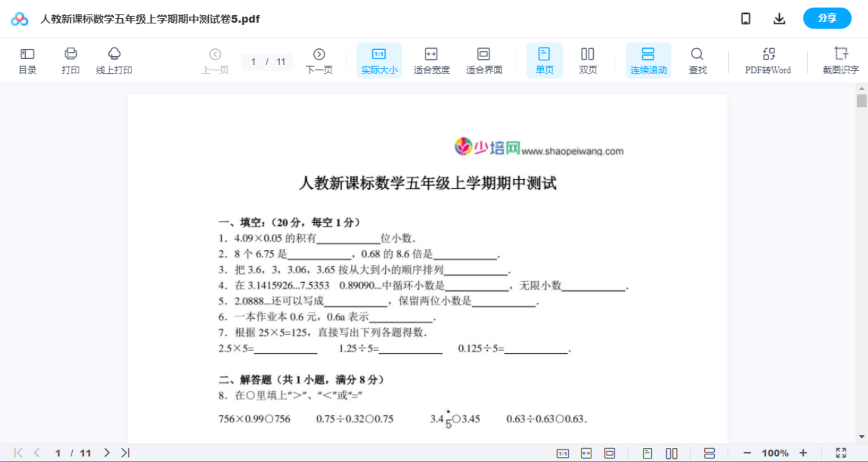Go to the next page with 下一页
This screenshot has width=868, height=462.
(x=319, y=60)
